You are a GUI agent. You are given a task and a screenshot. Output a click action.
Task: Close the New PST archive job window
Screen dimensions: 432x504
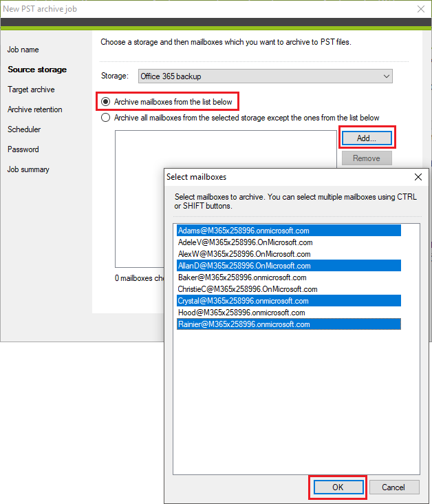(421, 9)
